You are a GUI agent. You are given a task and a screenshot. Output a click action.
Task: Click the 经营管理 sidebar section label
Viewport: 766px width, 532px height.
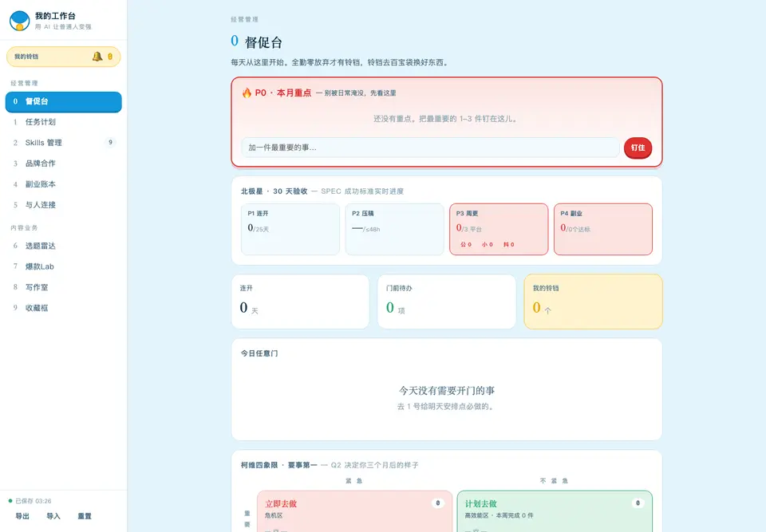click(25, 83)
